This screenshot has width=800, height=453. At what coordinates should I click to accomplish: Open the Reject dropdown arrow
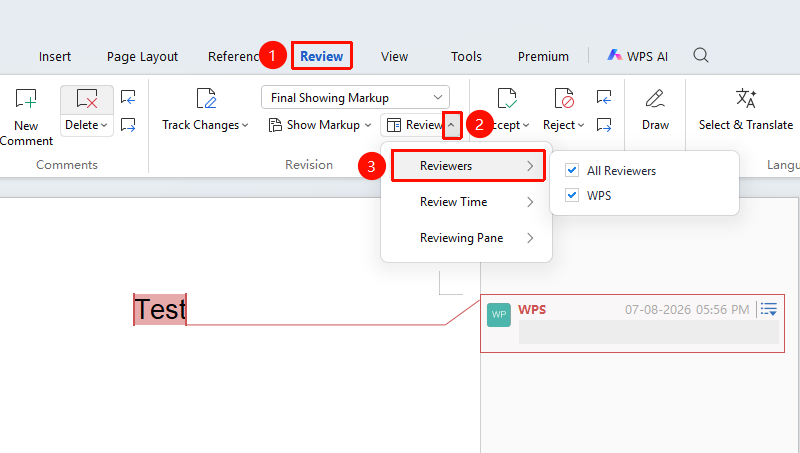tap(581, 125)
